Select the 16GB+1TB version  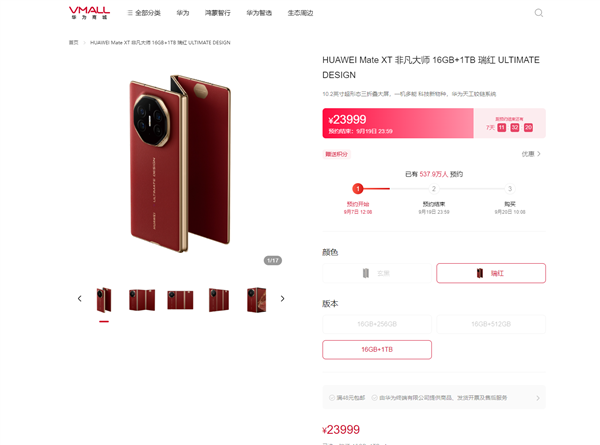pyautogui.click(x=377, y=349)
